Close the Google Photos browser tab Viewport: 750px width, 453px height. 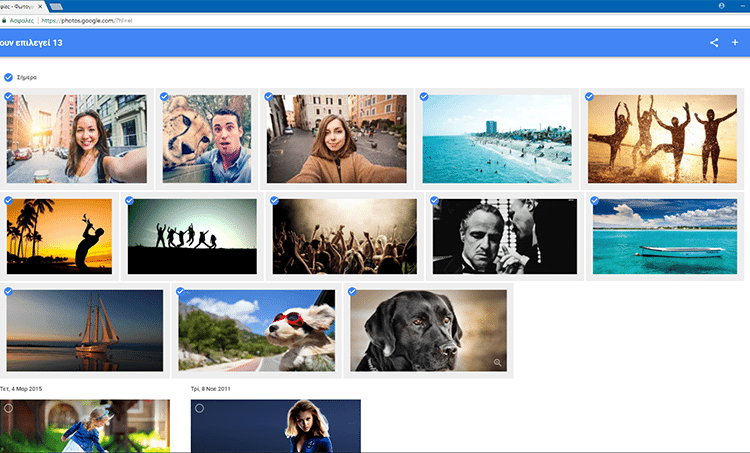tap(40, 7)
